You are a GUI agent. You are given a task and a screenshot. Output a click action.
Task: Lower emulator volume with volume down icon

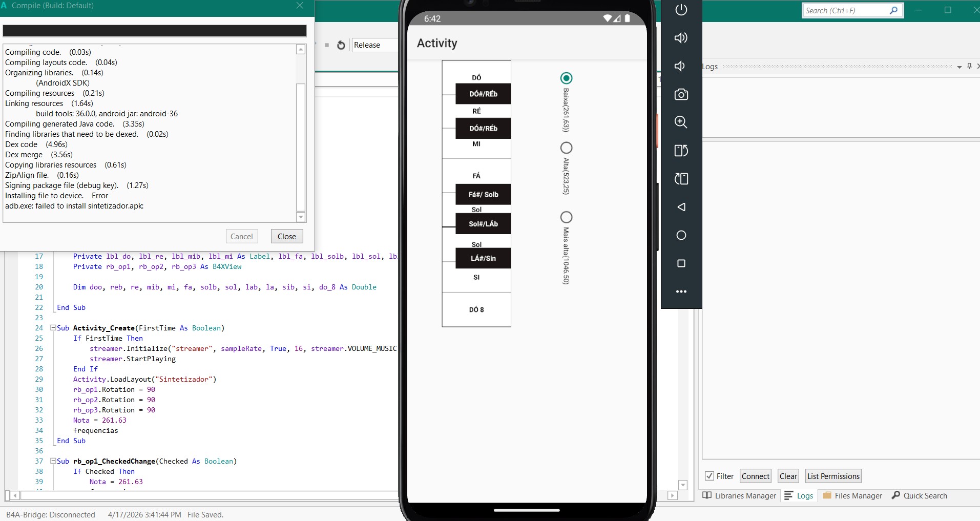(681, 66)
